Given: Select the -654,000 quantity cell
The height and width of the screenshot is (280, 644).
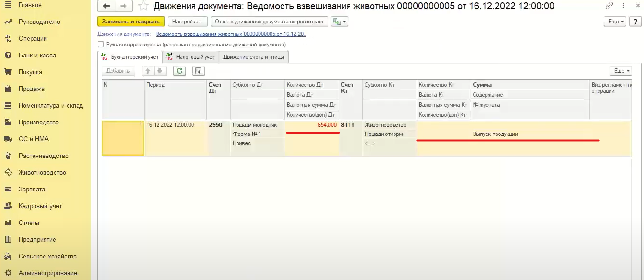Looking at the screenshot, I should [x=312, y=125].
